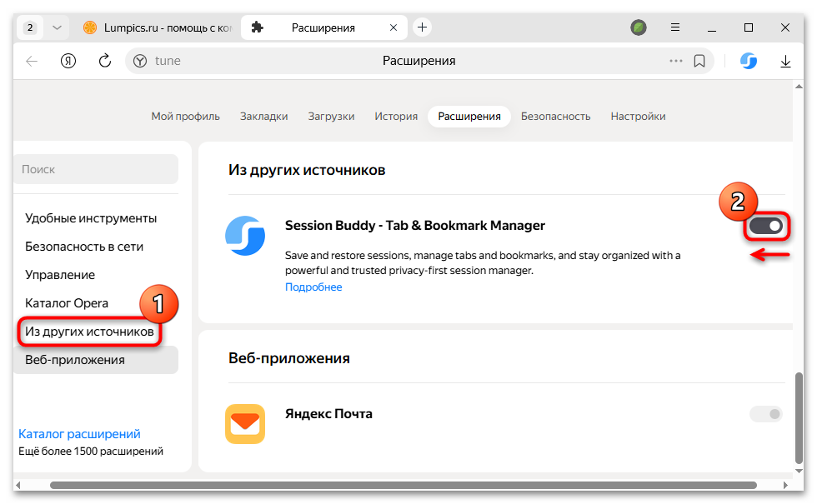
Task: Select Каталог Opera in sidebar
Action: tap(67, 303)
